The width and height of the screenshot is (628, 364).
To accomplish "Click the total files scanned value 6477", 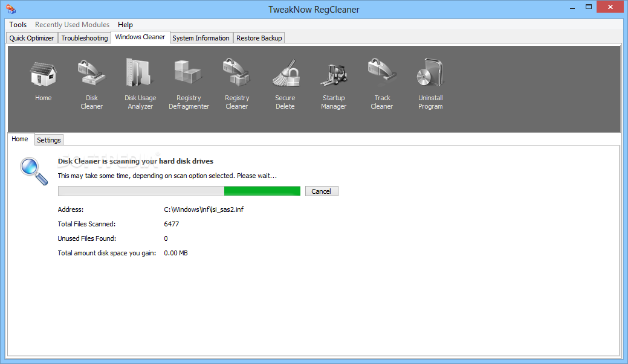I will click(172, 224).
